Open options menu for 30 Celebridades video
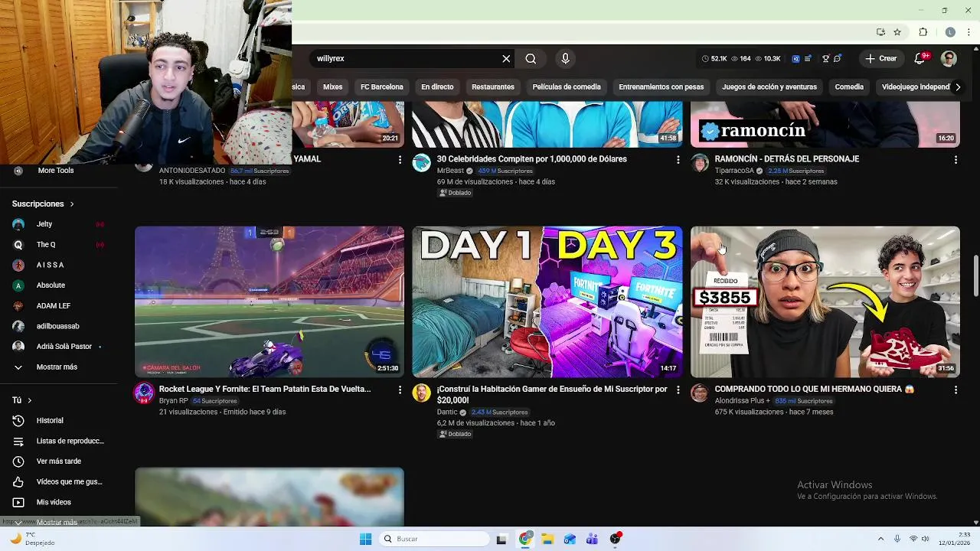Image resolution: width=980 pixels, height=551 pixels. pos(678,159)
